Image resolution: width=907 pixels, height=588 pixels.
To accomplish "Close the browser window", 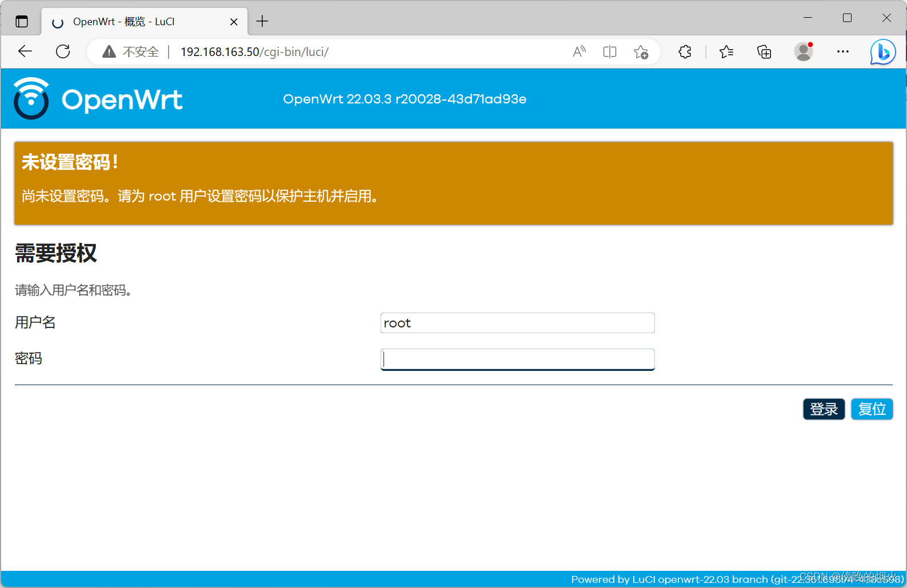I will pos(886,18).
